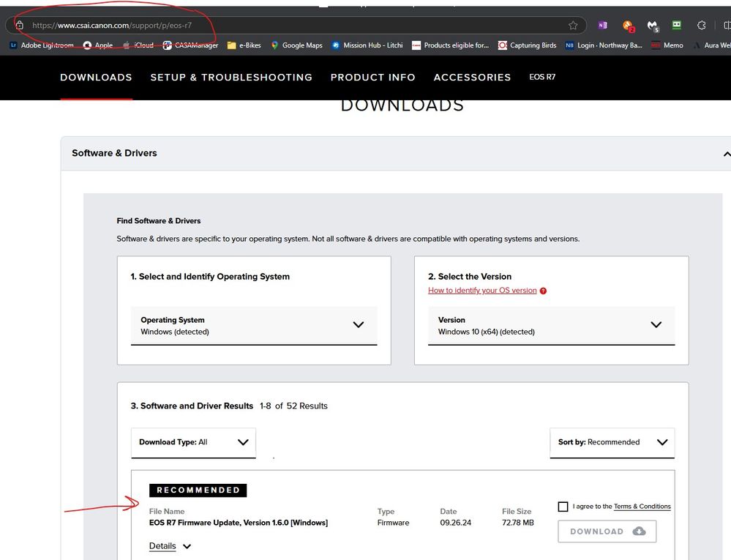Open the Malwarebytes browser extension icon
This screenshot has width=731, height=560.
pos(651,25)
